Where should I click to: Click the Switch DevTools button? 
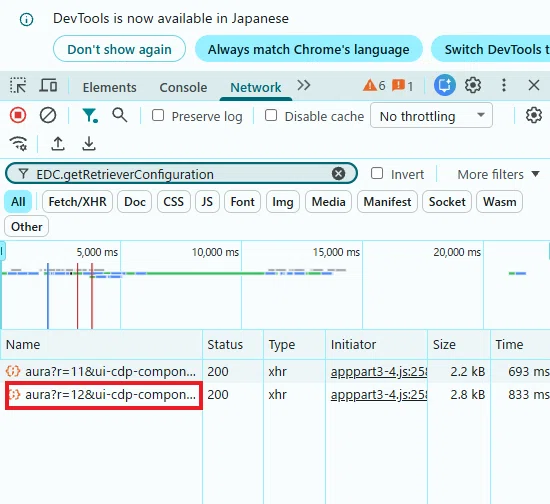[x=491, y=49]
